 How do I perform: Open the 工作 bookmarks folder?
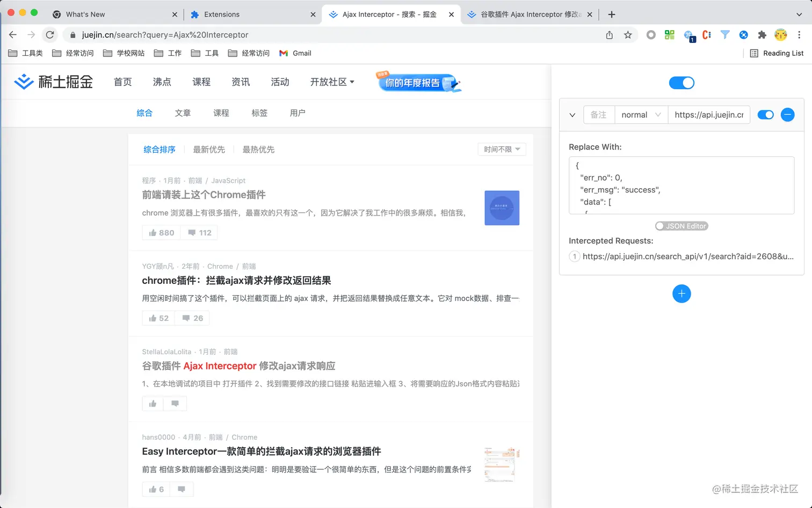[x=168, y=53]
